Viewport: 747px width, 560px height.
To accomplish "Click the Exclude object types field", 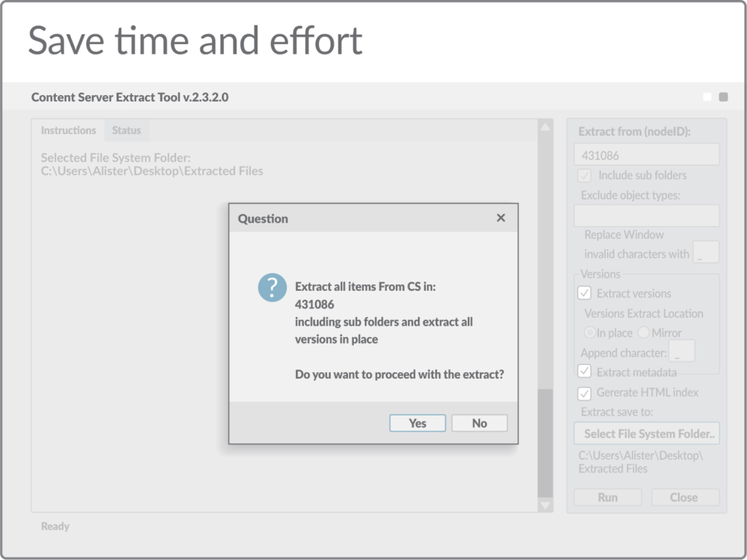I will [646, 215].
